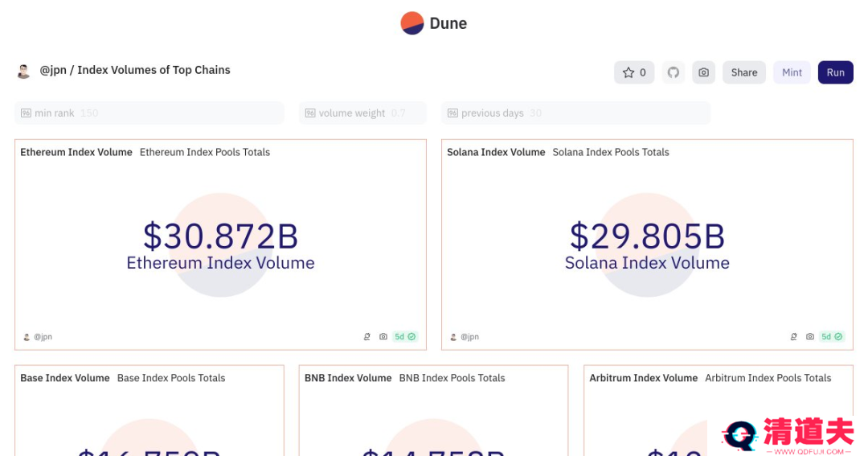Open Base Index Pools Totals query link
Screen dimensions: 868x456
click(171, 378)
